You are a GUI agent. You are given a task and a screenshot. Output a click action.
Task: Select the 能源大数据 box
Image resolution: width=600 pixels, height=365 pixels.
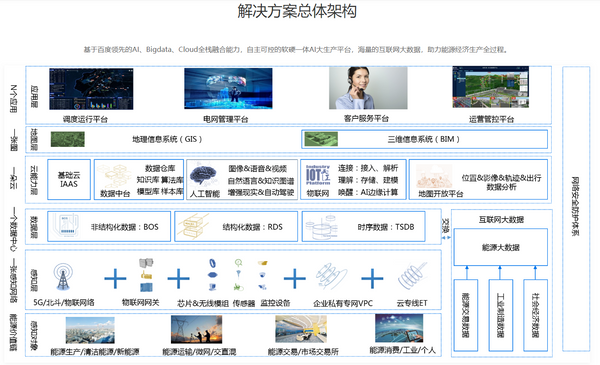(x=501, y=247)
